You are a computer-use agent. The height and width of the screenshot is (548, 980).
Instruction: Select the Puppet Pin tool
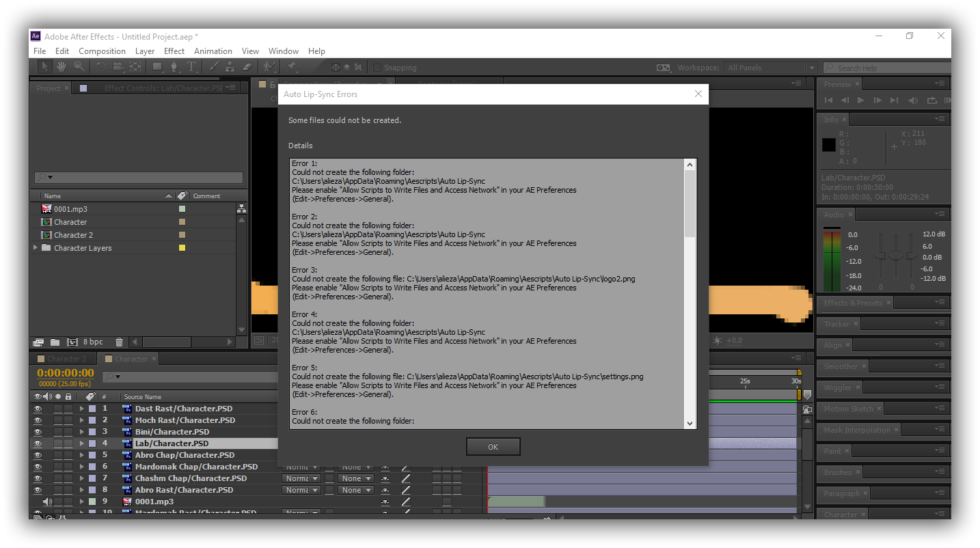pos(291,66)
